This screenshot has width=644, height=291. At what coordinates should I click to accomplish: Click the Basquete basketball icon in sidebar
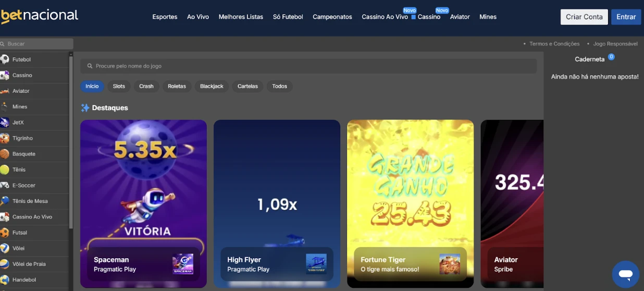5,154
